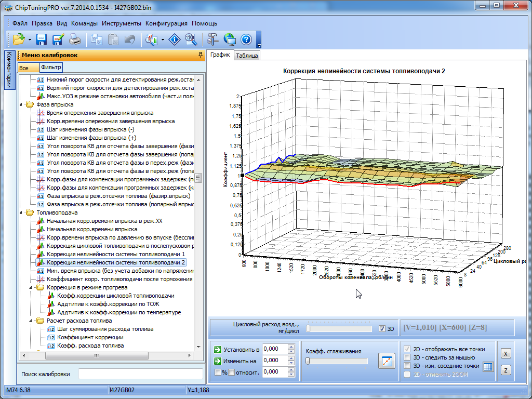
Task: Collapse the Топливоподача tree folder
Action: pos(22,212)
